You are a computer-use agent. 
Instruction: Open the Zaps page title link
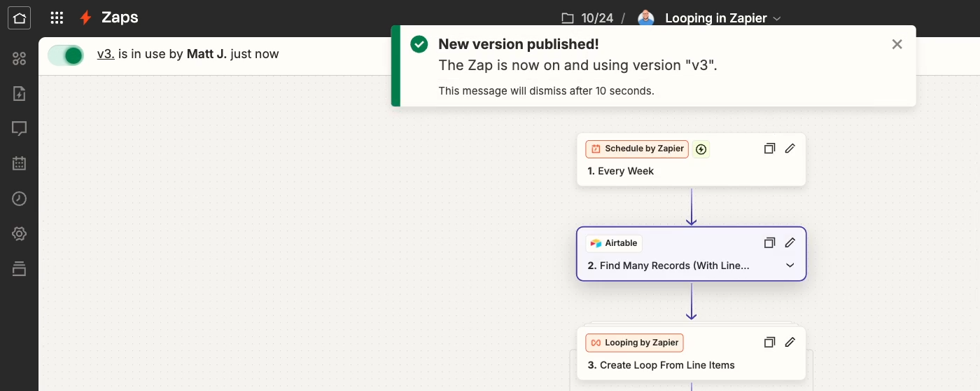point(120,18)
